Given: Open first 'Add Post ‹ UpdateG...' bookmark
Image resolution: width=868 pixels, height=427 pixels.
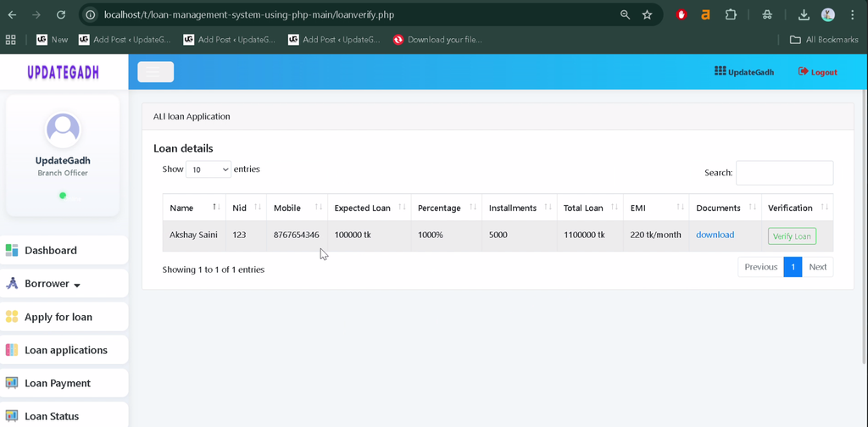Looking at the screenshot, I should [125, 39].
